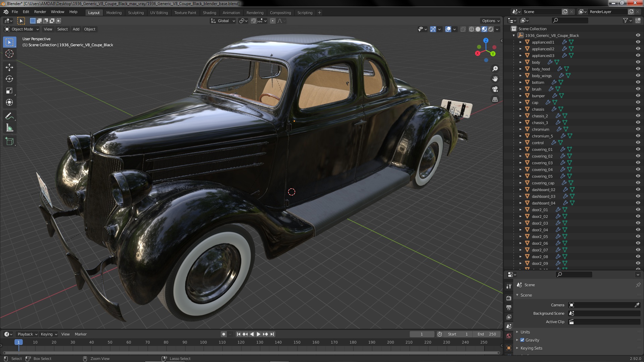Hide the body object in outliner
The height and width of the screenshot is (362, 644).
point(638,62)
